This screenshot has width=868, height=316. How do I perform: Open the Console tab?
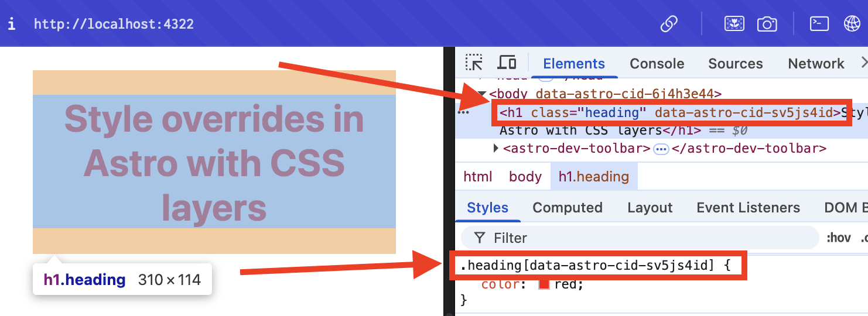coord(657,64)
